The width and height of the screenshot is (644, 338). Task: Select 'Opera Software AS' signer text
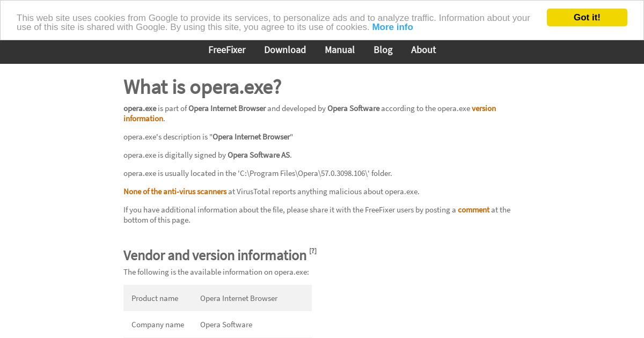click(x=259, y=155)
